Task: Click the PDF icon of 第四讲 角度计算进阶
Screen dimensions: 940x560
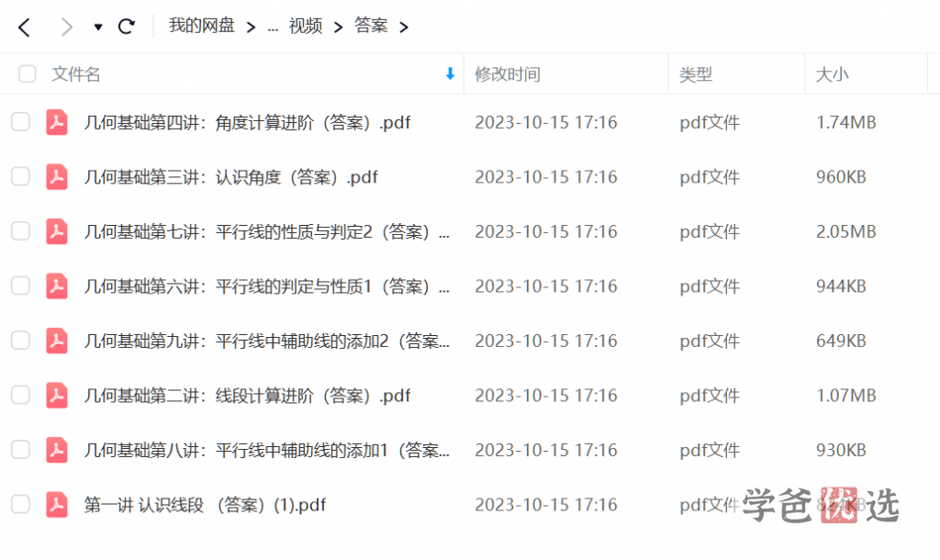Action: tap(57, 122)
